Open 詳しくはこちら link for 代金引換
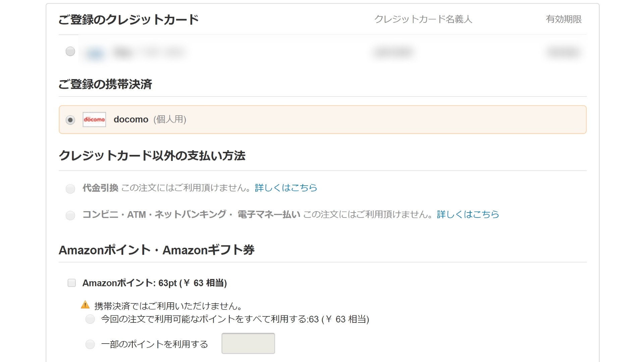Image resolution: width=644 pixels, height=362 pixels. [286, 188]
